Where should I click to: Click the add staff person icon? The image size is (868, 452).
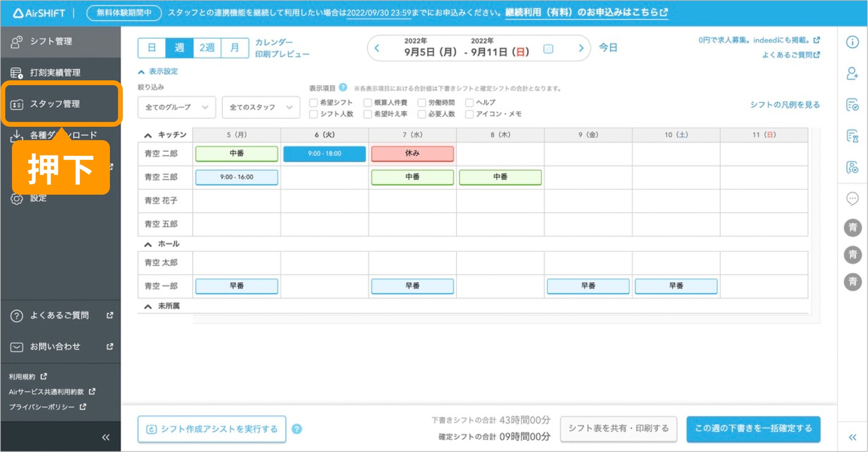pos(852,74)
